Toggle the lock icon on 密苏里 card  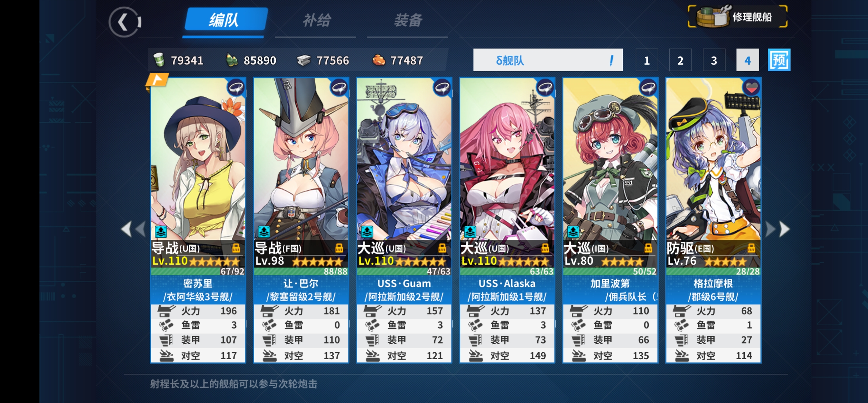tap(236, 248)
